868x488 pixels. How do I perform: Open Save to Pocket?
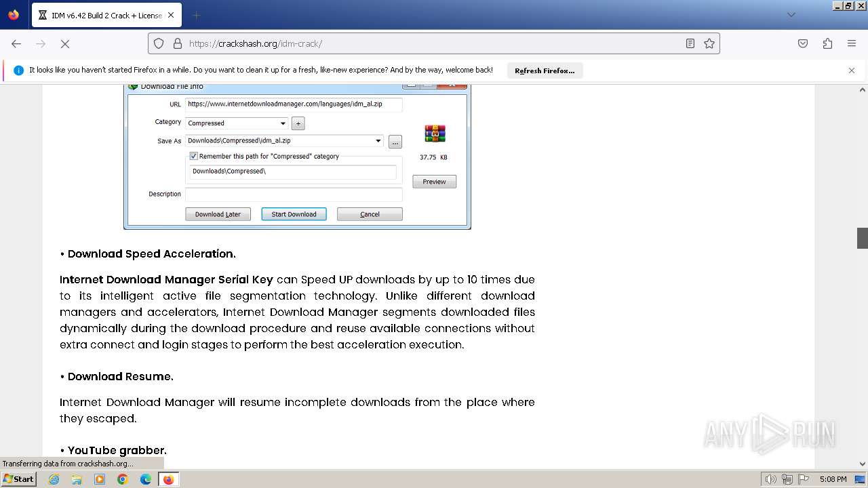tap(803, 43)
